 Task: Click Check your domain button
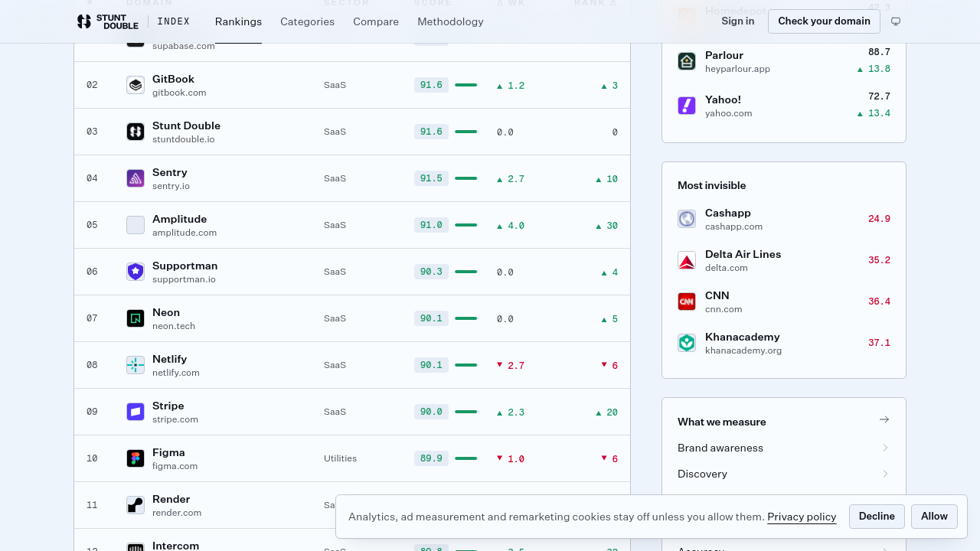coord(824,21)
